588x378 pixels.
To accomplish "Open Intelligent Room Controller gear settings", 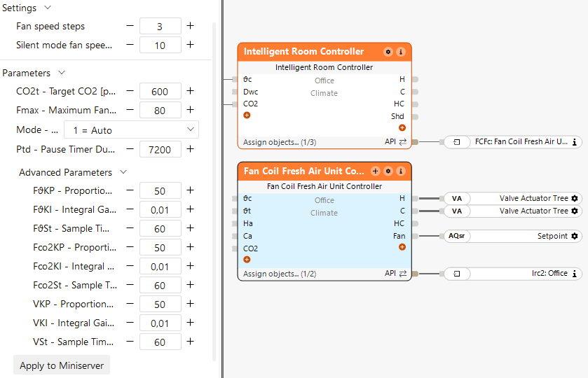I will coord(388,52).
